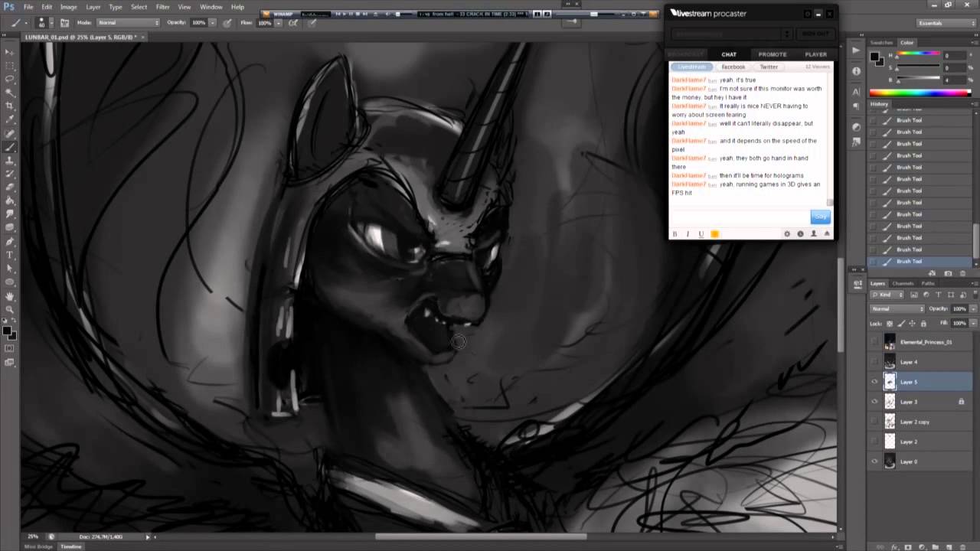980x551 pixels.
Task: Open the layer blend mode dropdown
Action: (897, 308)
